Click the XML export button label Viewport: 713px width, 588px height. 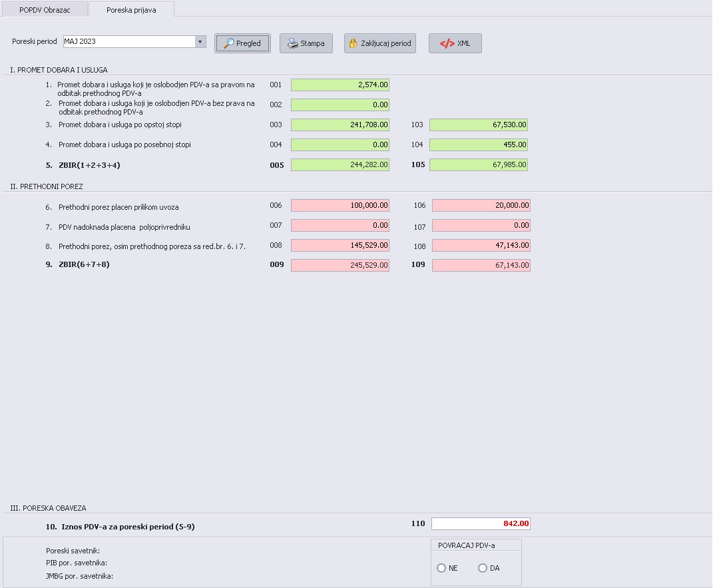point(463,43)
